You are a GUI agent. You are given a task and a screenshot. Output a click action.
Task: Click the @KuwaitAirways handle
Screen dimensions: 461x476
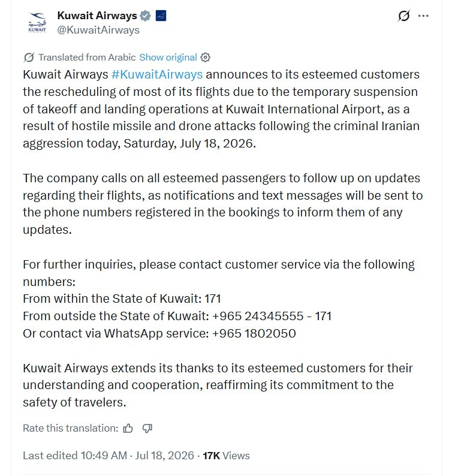pyautogui.click(x=98, y=30)
